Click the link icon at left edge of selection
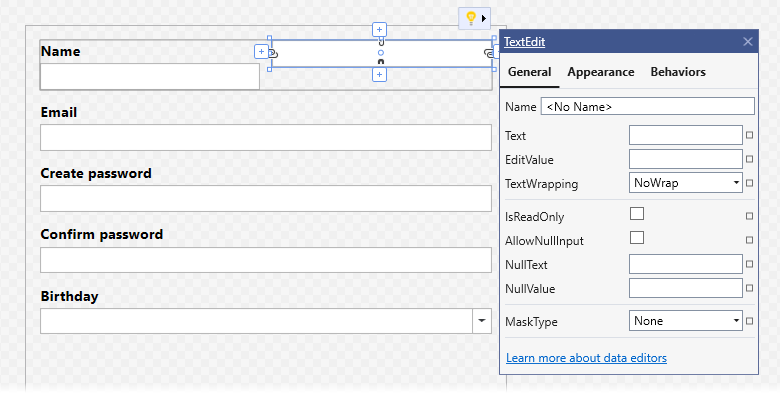Viewport: 780px width, 400px height. 273,53
